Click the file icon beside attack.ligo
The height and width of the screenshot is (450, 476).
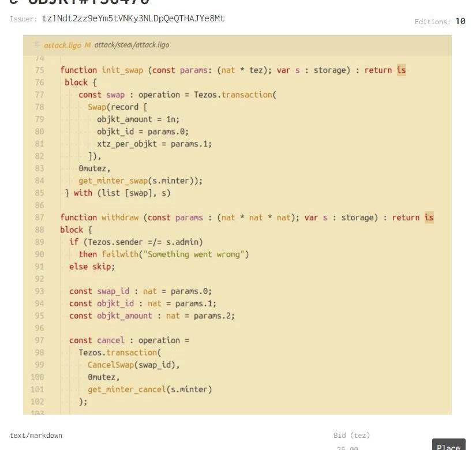coord(38,45)
